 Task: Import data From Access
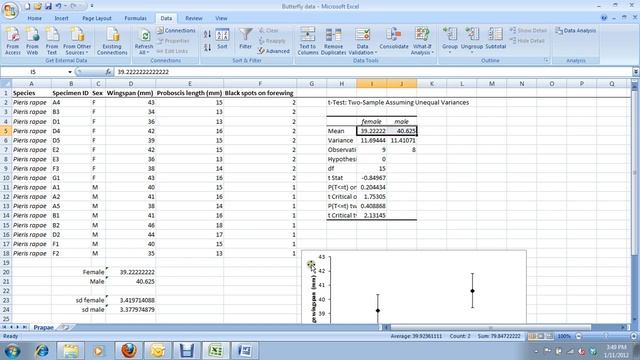point(13,41)
